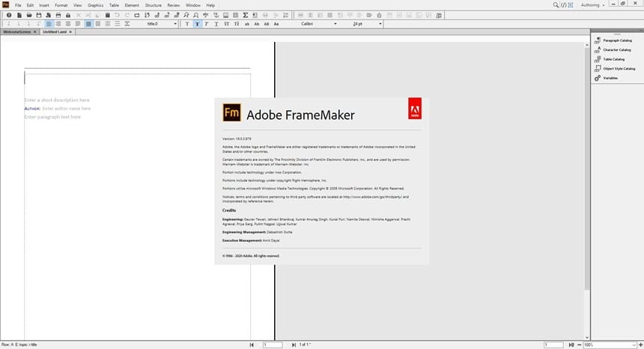Open the Structure menu
The image size is (644, 349).
click(x=154, y=5)
